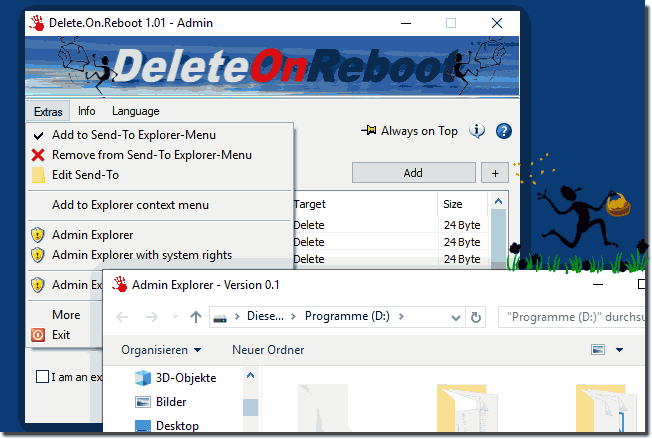Select Add to Explorer context menu
This screenshot has width=652, height=439.
(x=160, y=205)
